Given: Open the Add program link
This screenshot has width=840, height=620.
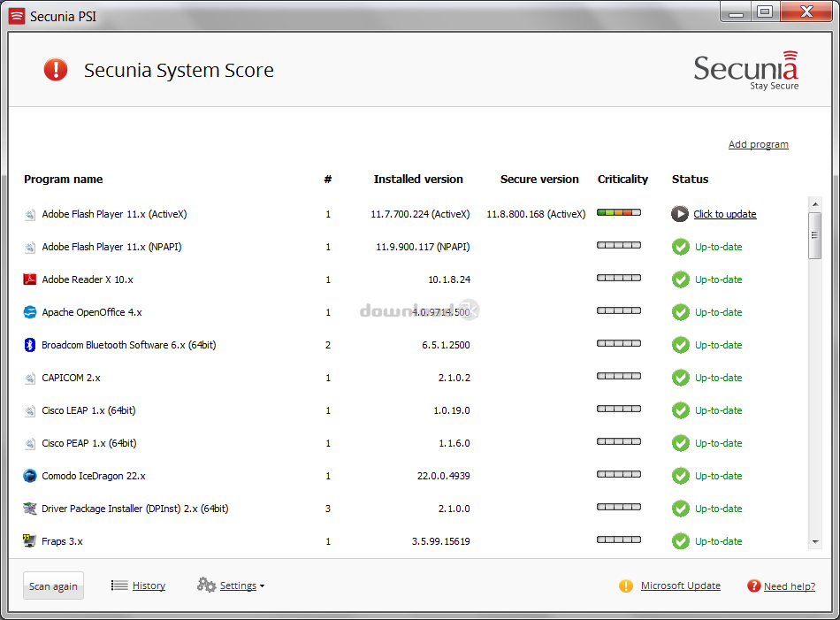Looking at the screenshot, I should (x=758, y=144).
